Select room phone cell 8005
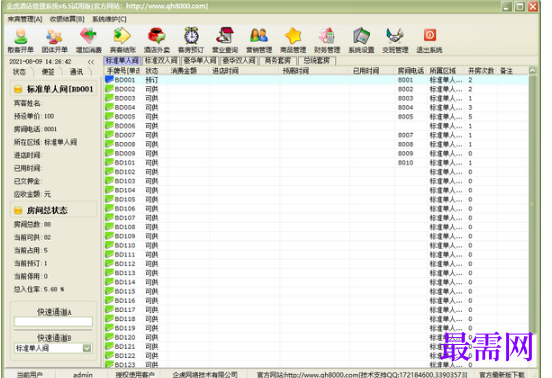Viewport: 552px width, 378px height. coord(406,116)
